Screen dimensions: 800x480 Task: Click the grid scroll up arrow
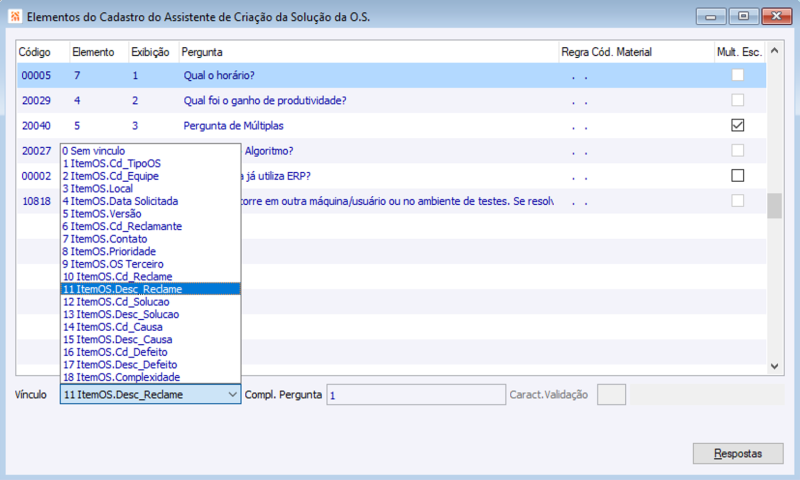(774, 50)
